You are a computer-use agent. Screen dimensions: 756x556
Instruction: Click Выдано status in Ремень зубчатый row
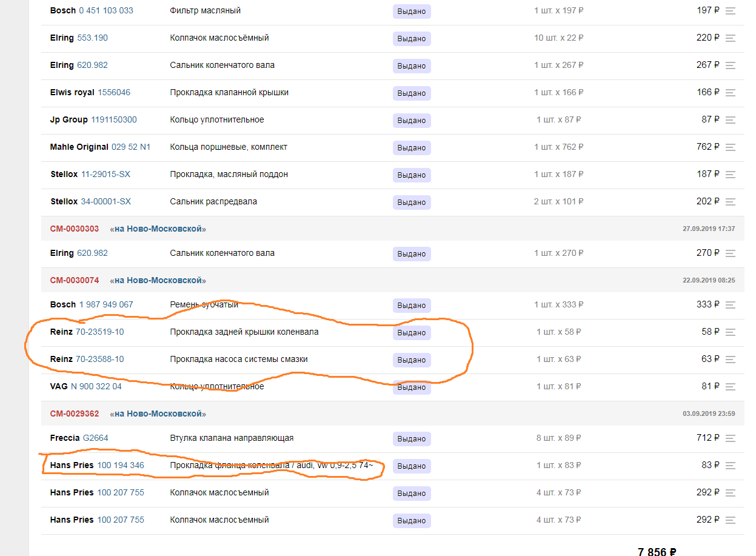412,305
